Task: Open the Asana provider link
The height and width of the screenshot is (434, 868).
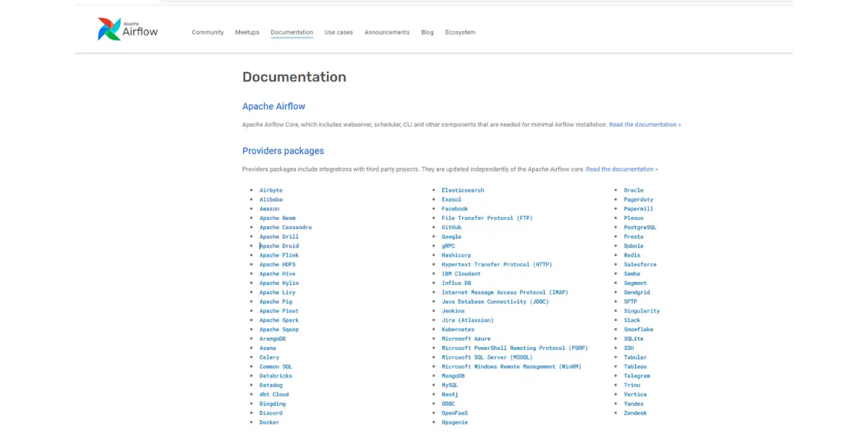Action: click(268, 349)
